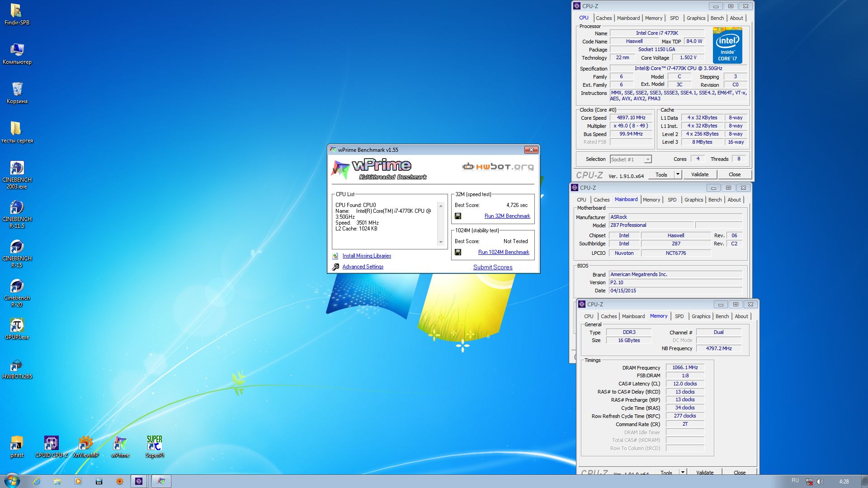This screenshot has width=868, height=488.
Task: Click Run 32M Benchmark link
Action: (x=507, y=216)
